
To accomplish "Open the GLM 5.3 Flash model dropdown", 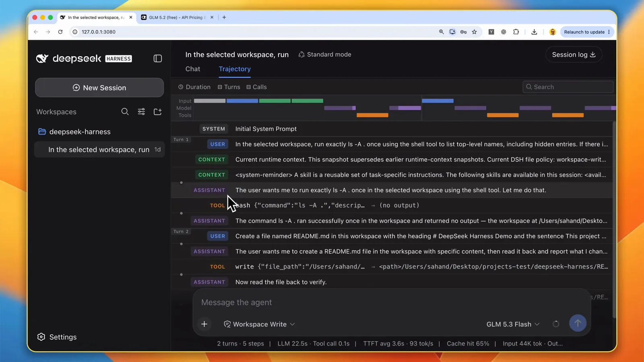I will [x=513, y=324].
